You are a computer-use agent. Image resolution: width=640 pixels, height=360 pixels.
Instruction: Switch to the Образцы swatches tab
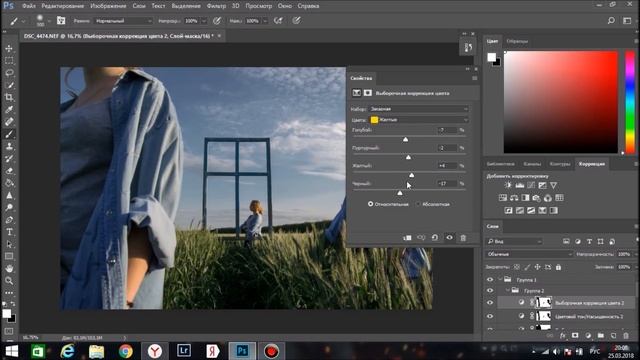[x=517, y=41]
